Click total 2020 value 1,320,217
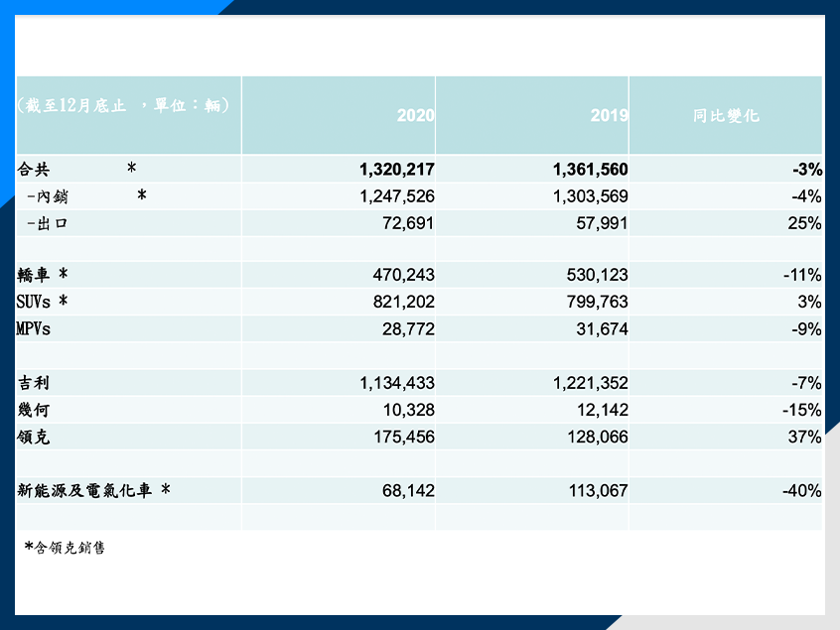The height and width of the screenshot is (630, 840). coord(397,170)
